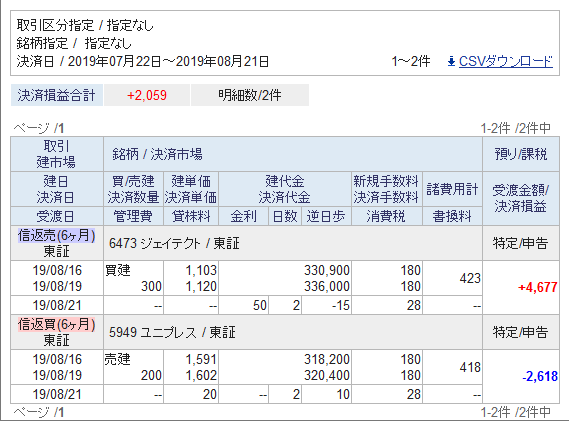This screenshot has height=424, width=569.
Task: Click the 1,602 決済単価 value
Action: [x=201, y=375]
